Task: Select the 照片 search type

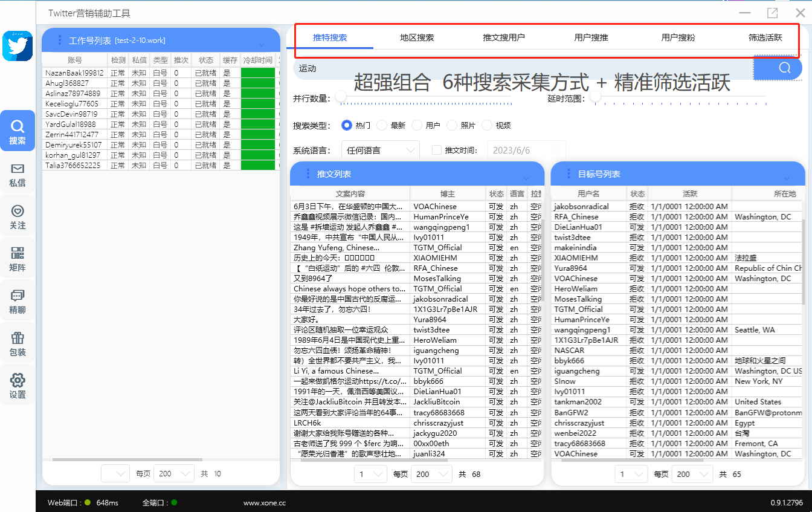Action: click(x=452, y=125)
